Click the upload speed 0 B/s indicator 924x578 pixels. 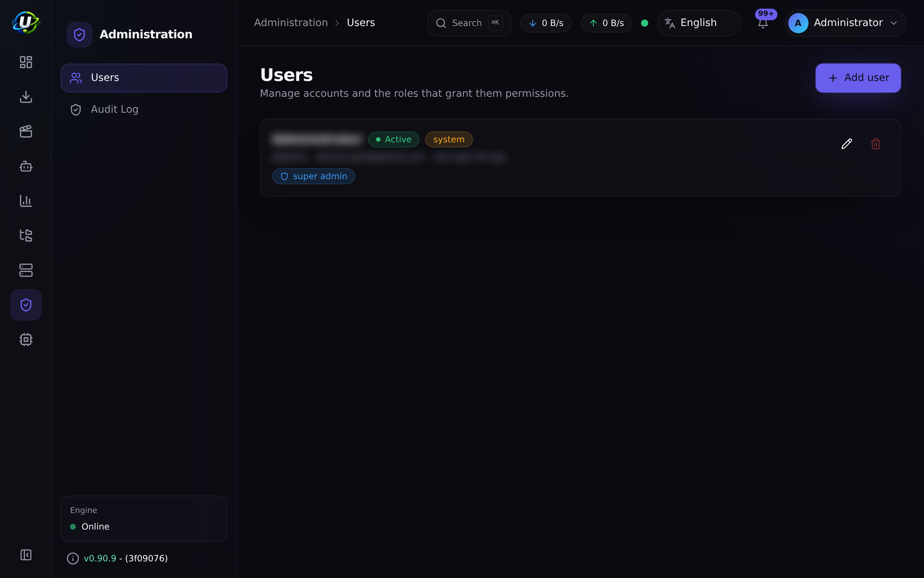tap(606, 23)
